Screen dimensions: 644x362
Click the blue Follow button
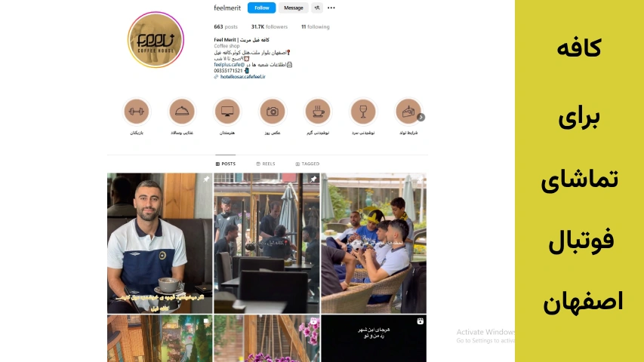262,8
